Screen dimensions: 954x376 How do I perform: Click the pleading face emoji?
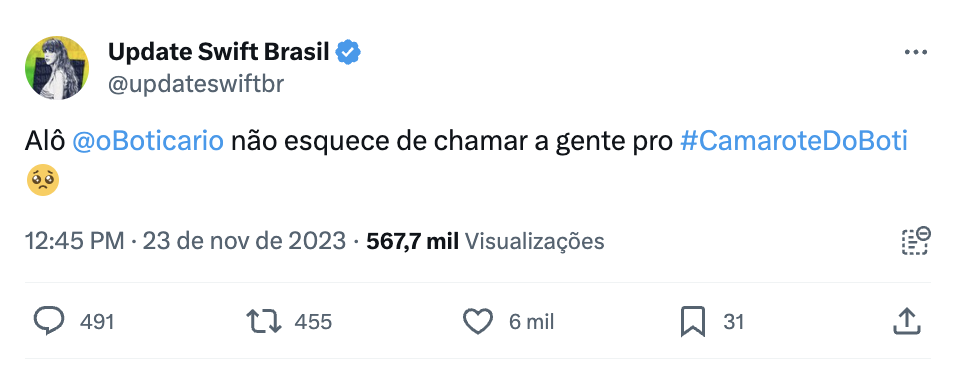click(x=43, y=180)
